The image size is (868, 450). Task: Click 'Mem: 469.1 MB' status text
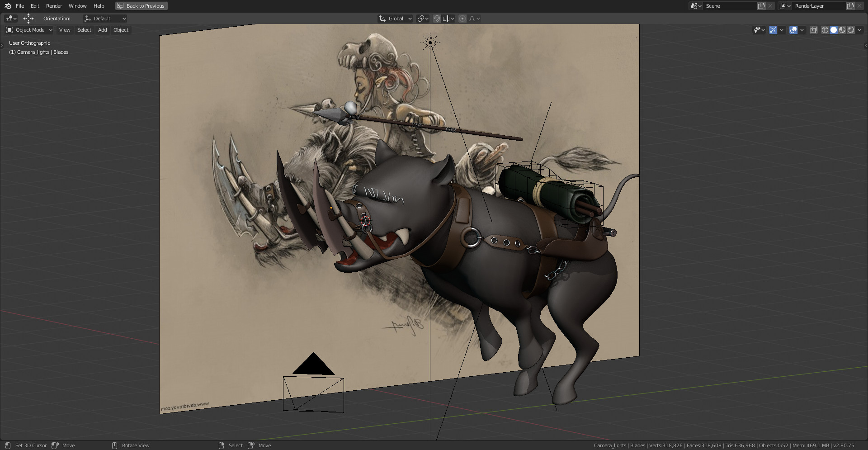[811, 445]
